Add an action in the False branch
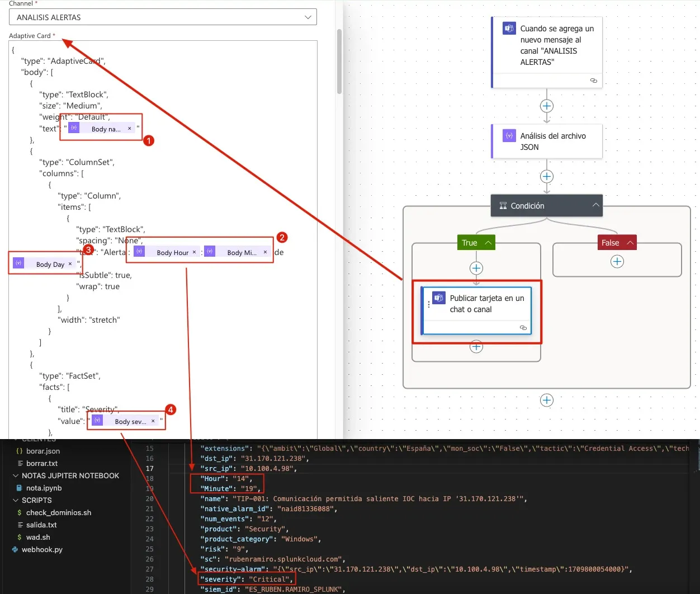The image size is (700, 594). (617, 261)
